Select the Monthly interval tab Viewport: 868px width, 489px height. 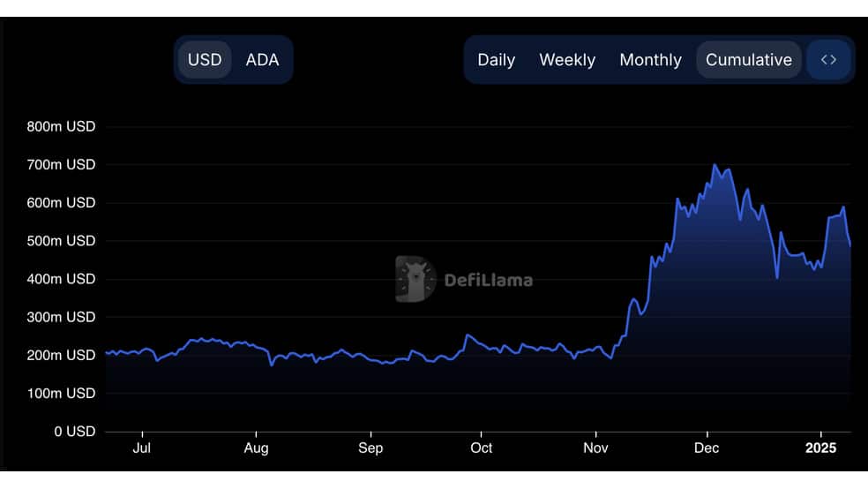[650, 60]
